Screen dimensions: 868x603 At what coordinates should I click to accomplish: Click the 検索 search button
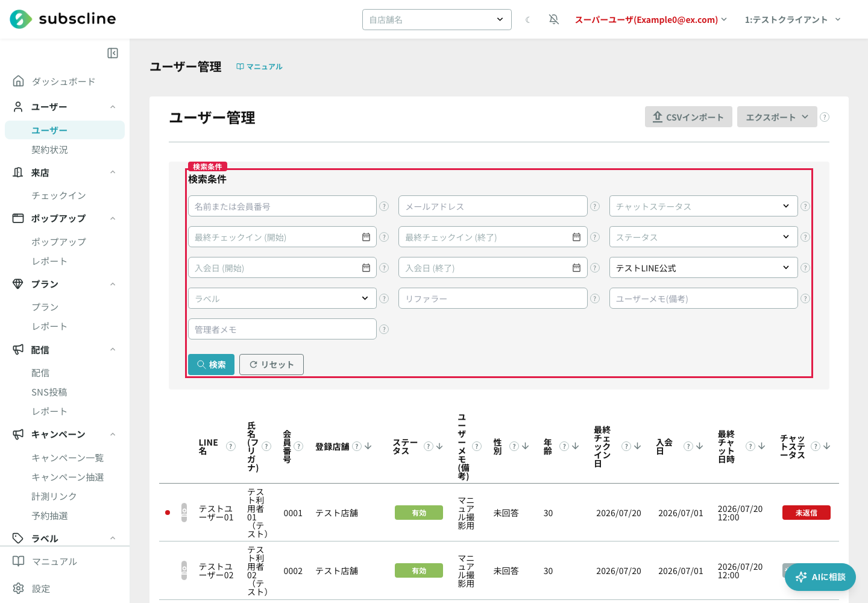211,364
